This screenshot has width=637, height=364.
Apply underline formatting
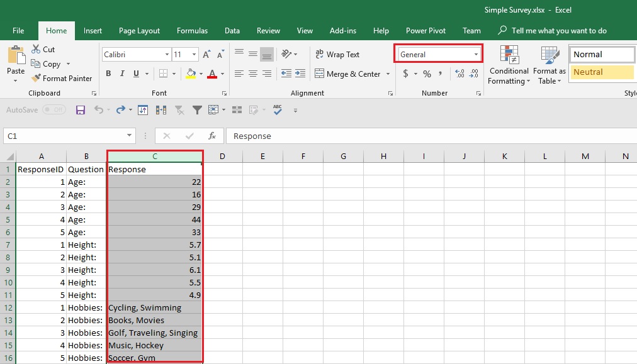(136, 74)
